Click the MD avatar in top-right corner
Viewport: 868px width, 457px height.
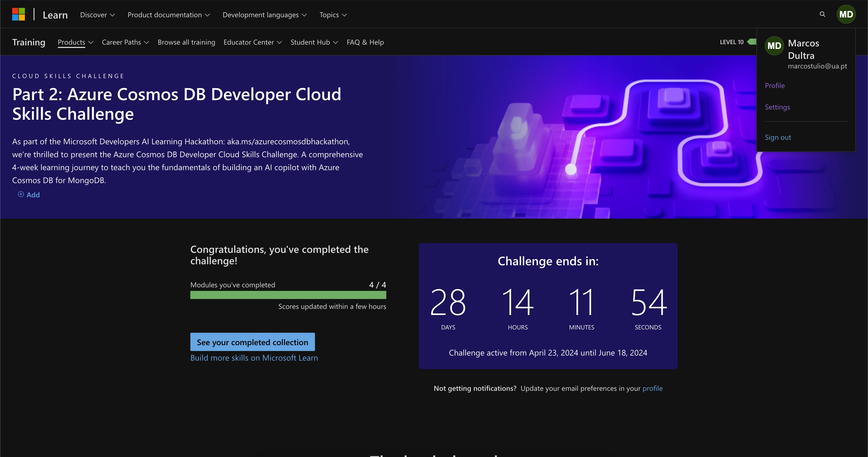[846, 14]
